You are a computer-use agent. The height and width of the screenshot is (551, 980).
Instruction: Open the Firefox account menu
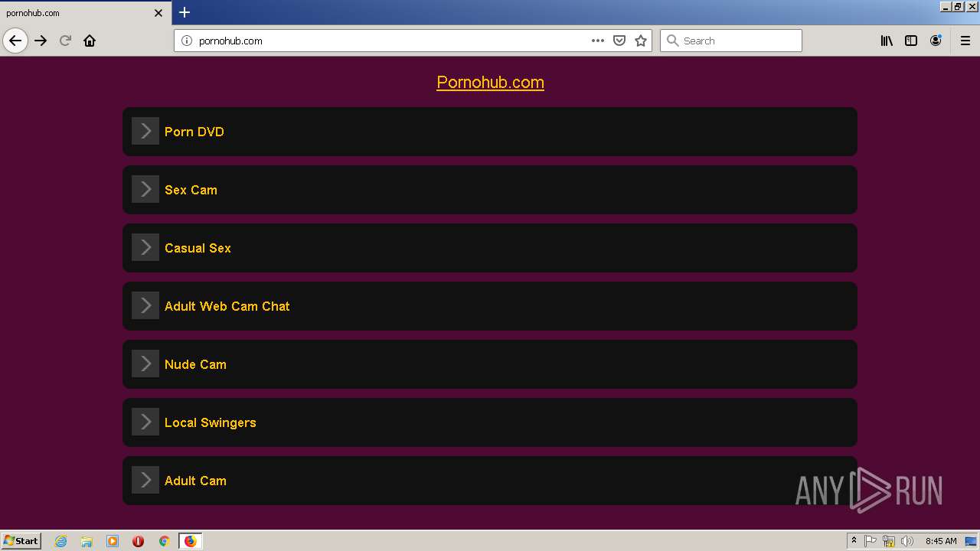pyautogui.click(x=936, y=41)
